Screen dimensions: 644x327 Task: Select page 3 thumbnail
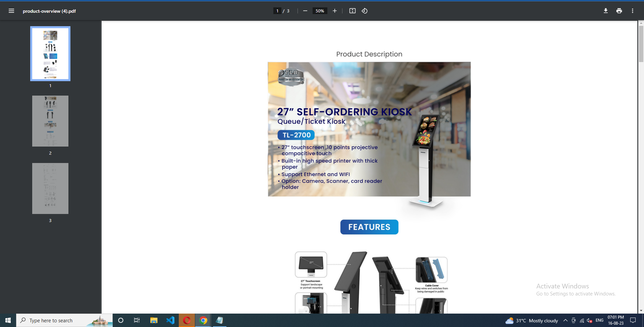(x=50, y=188)
